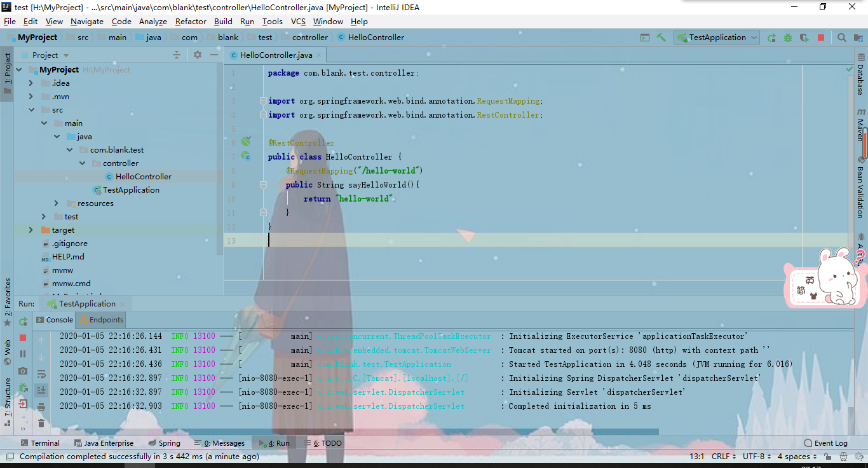Open the 6: TODO tool window

click(x=322, y=443)
